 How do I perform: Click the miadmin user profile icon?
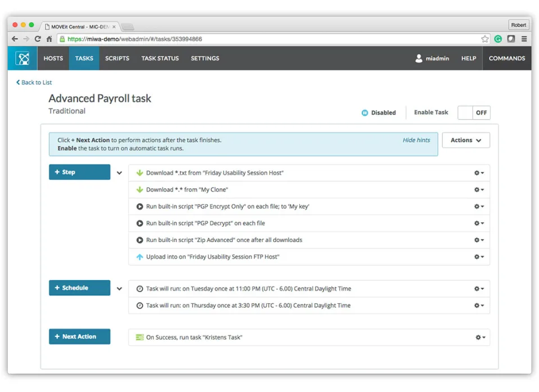point(418,58)
